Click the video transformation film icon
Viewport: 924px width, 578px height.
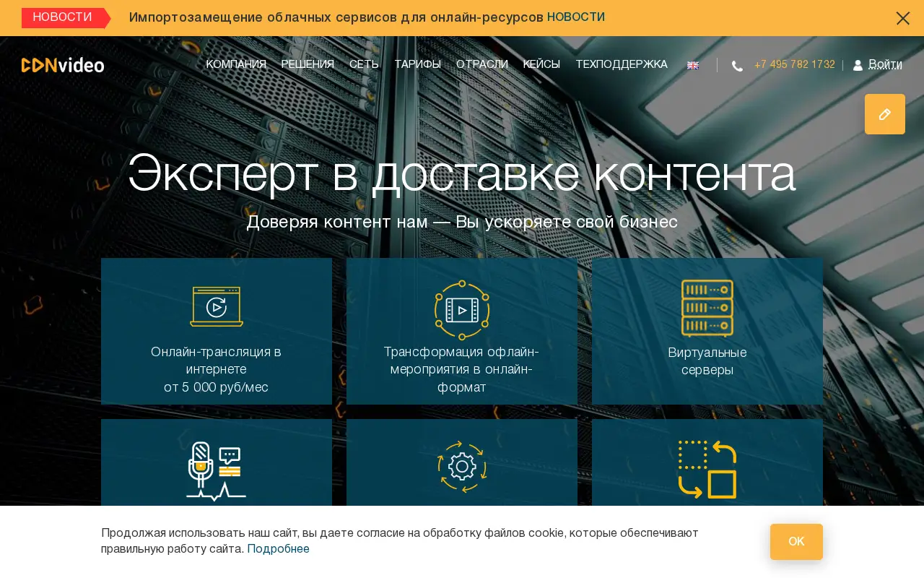click(462, 310)
